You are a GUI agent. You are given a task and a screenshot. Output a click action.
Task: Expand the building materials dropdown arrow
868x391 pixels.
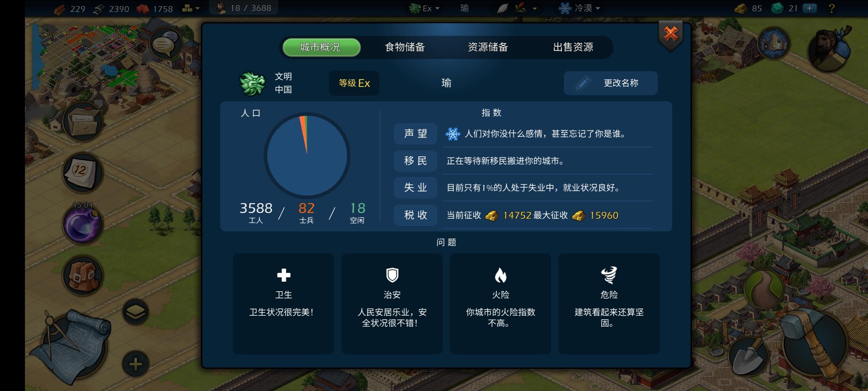191,8
